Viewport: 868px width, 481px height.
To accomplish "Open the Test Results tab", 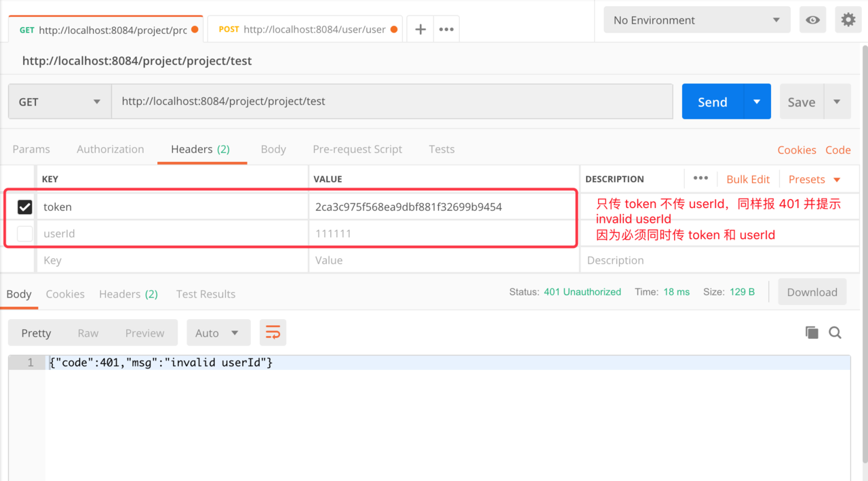I will point(205,293).
